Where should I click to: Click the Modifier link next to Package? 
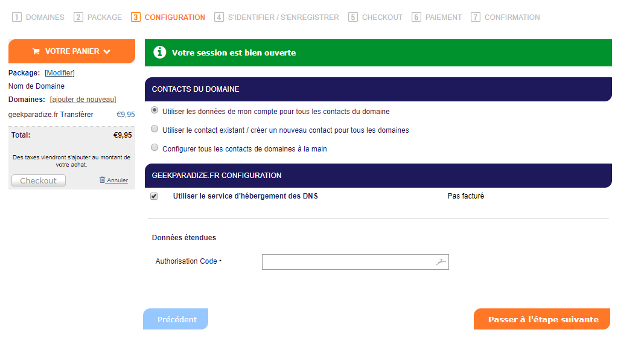coord(60,72)
